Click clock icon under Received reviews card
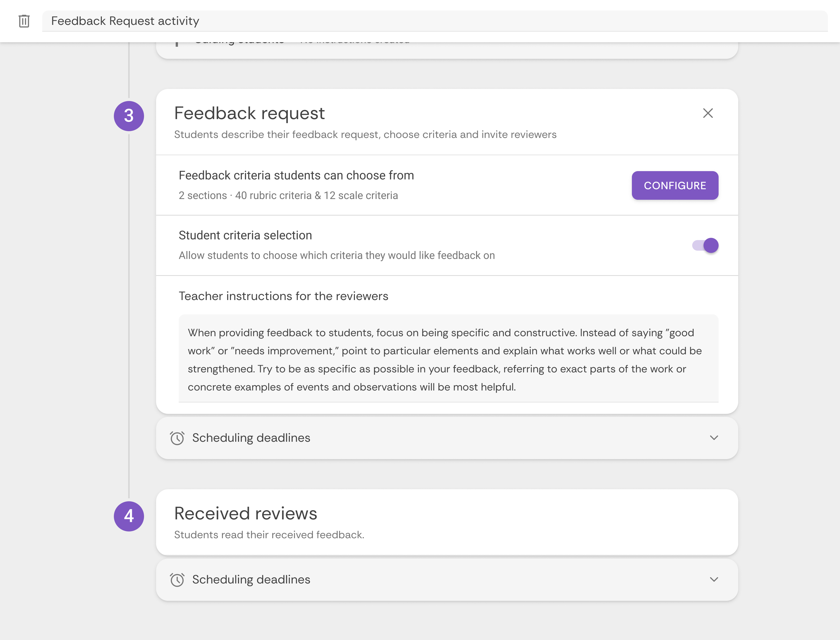 coord(177,580)
